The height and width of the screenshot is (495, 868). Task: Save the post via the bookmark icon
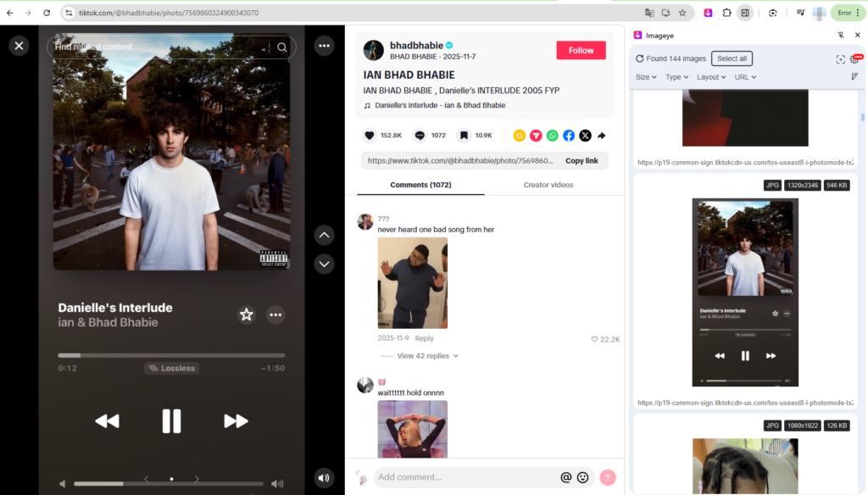[x=463, y=135]
